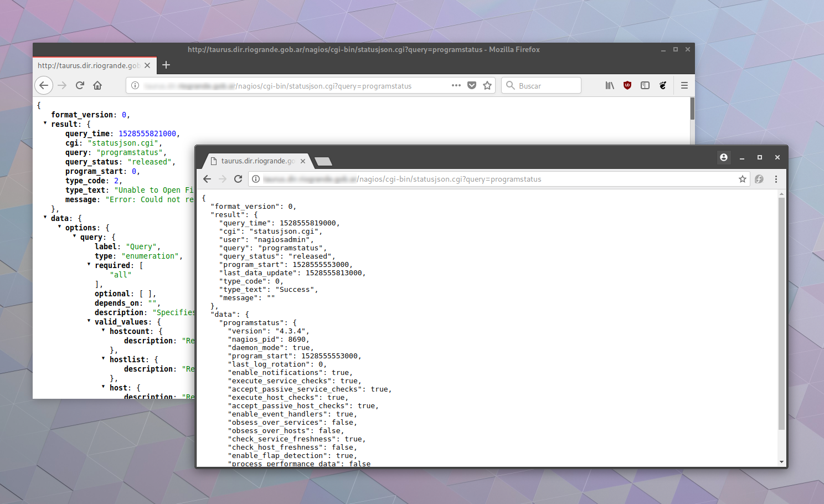Open a new tab with the plus button

click(x=166, y=65)
